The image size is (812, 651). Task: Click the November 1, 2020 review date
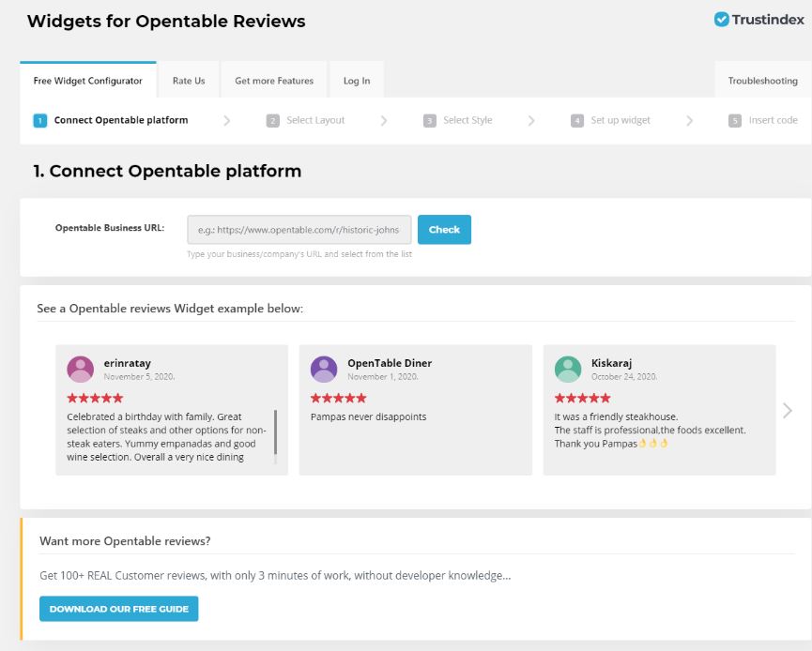383,377
